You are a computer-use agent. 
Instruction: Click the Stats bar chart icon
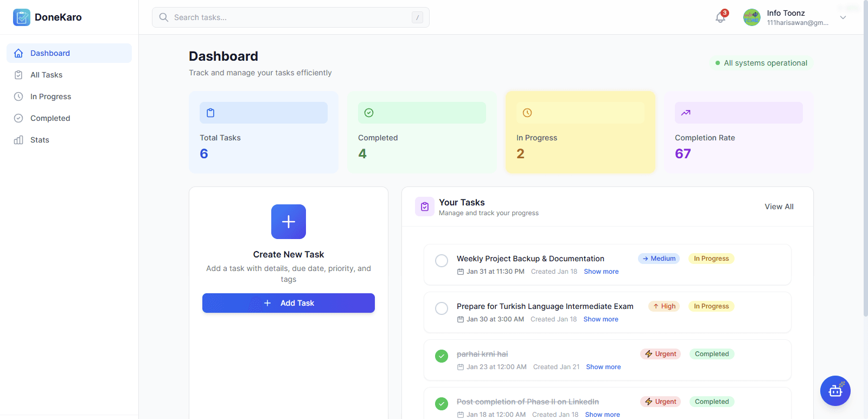(18, 140)
